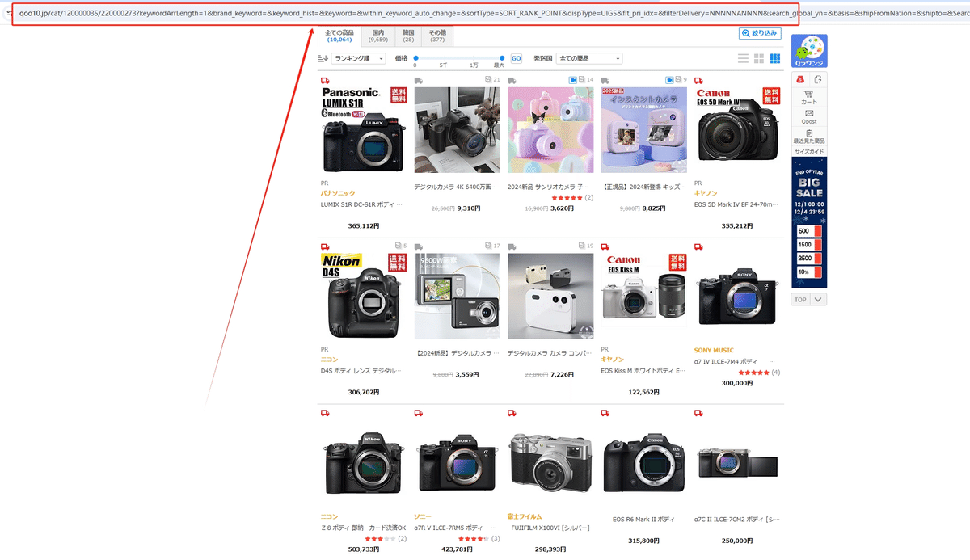Click red truck icon above Canon EOS 5D Mark IV
Image resolution: width=970 pixels, height=560 pixels.
698,80
